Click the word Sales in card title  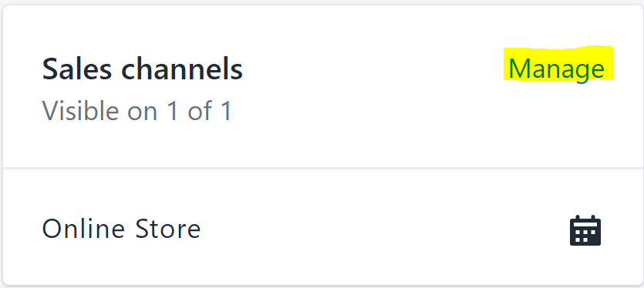pyautogui.click(x=77, y=69)
